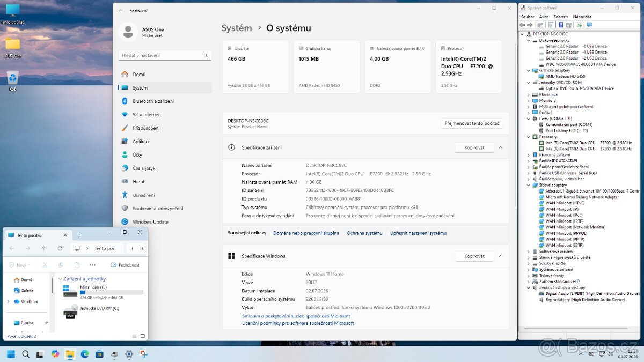Open Čas a jazyk settings

[x=165, y=168]
